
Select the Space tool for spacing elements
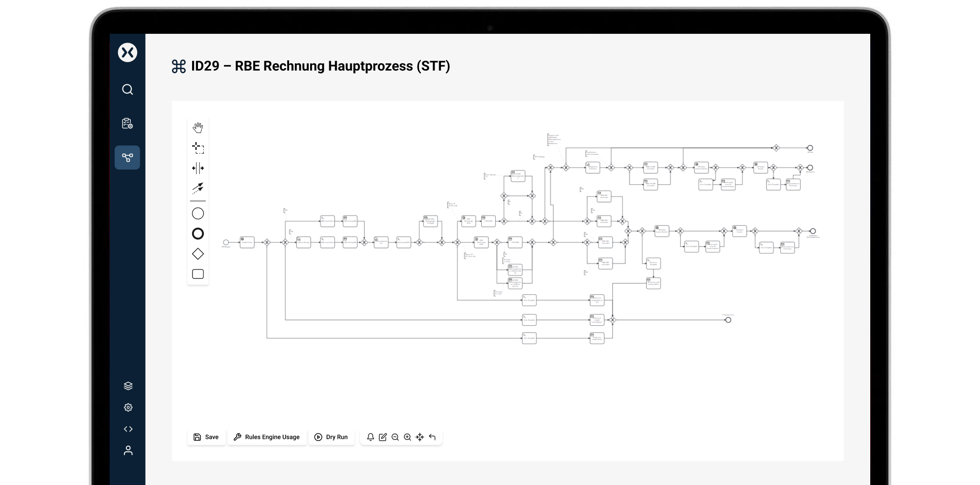pyautogui.click(x=198, y=168)
